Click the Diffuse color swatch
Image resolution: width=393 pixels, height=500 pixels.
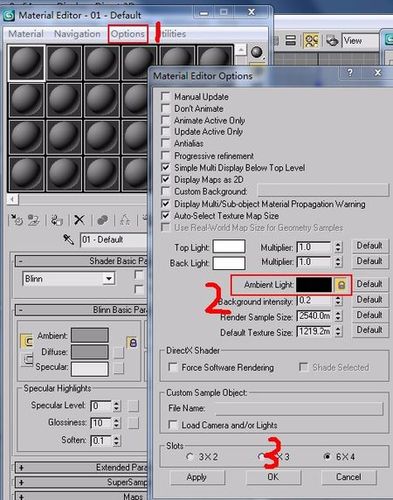click(x=90, y=352)
